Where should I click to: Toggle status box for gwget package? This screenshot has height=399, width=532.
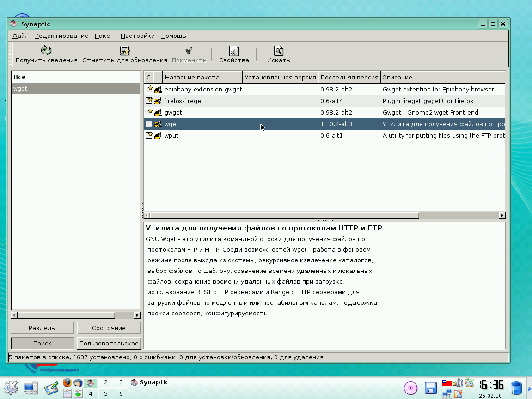(x=149, y=112)
